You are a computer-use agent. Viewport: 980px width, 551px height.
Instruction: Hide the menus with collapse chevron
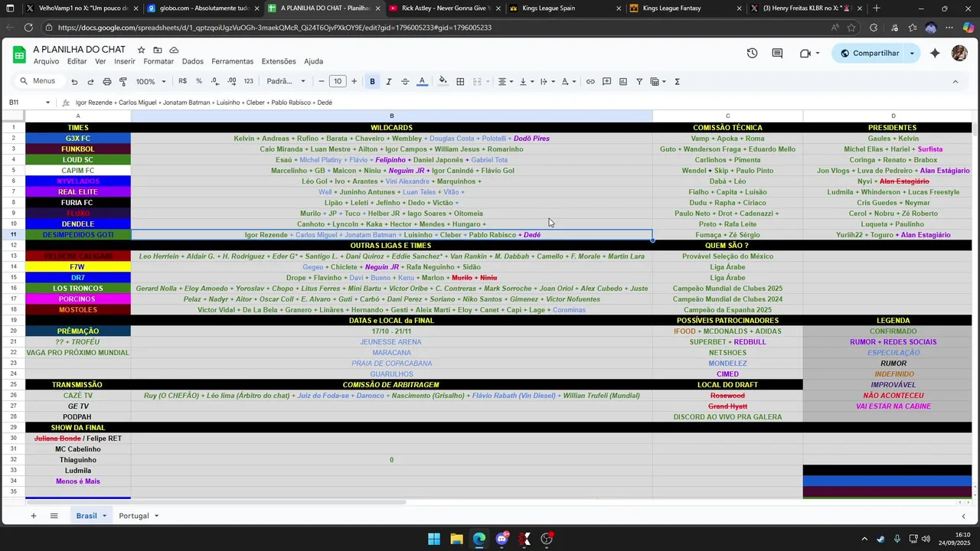955,82
